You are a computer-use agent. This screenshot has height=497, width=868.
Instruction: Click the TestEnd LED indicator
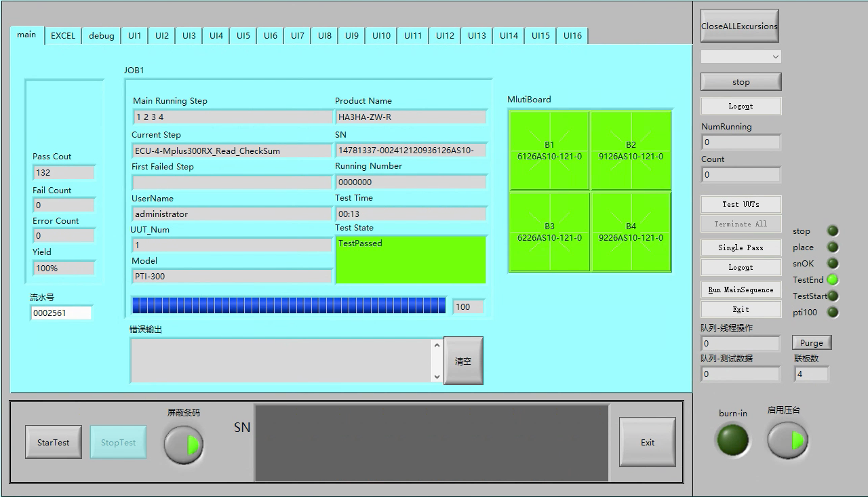tap(833, 279)
